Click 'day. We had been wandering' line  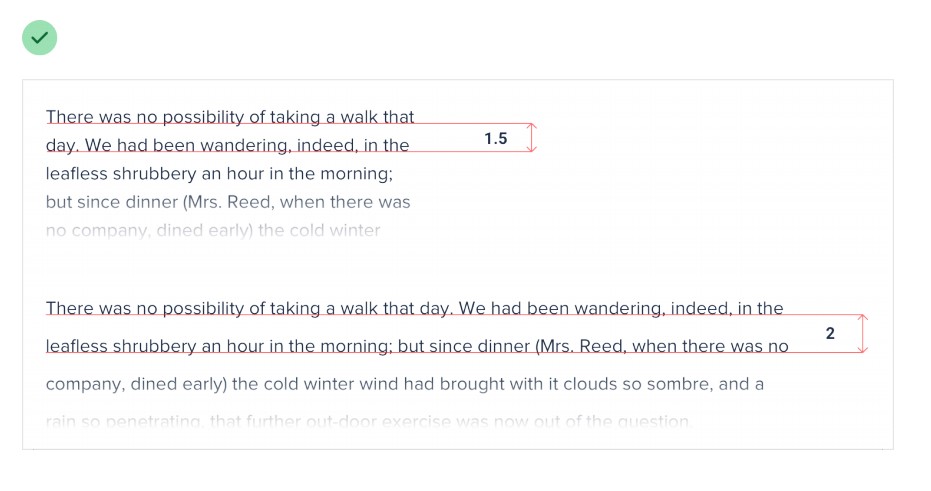(227, 145)
